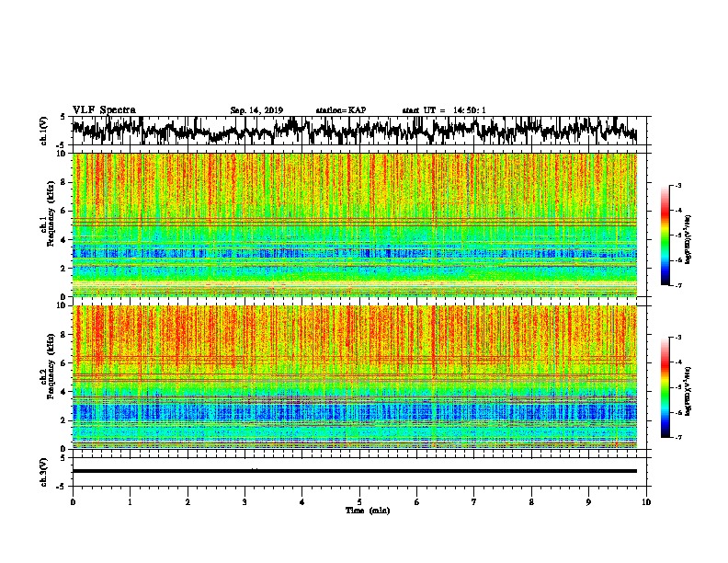Screen dimensions: 728x563
Task: Click the ch.2 color bar log(PSD) unit label
Action: click(688, 392)
